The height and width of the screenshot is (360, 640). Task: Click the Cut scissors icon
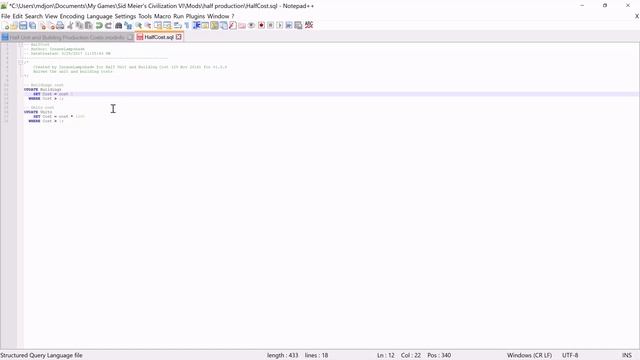pyautogui.click(x=70, y=25)
